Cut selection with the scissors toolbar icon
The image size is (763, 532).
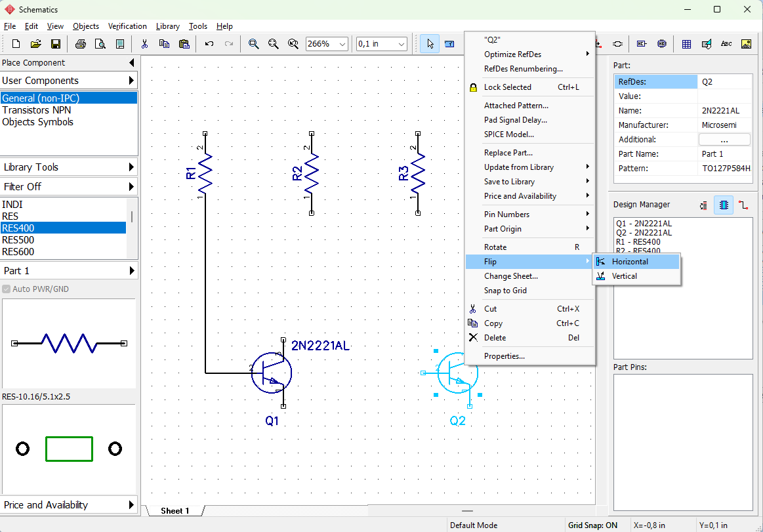tap(144, 44)
